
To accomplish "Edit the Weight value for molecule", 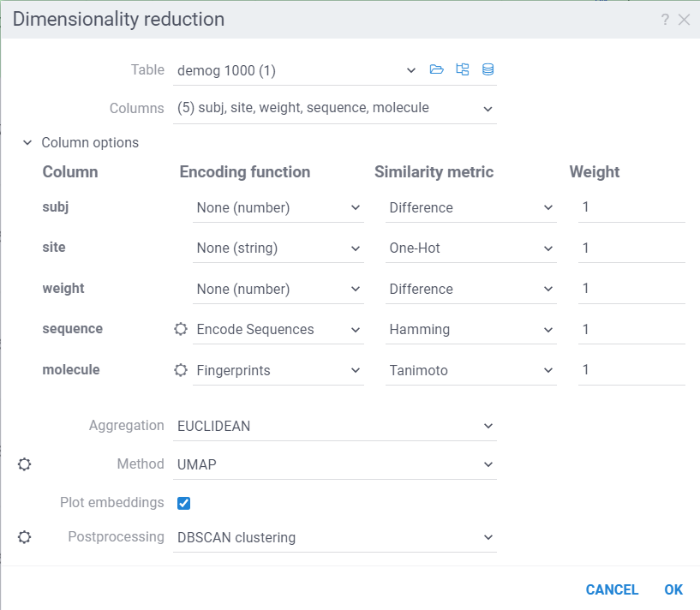I will click(631, 369).
